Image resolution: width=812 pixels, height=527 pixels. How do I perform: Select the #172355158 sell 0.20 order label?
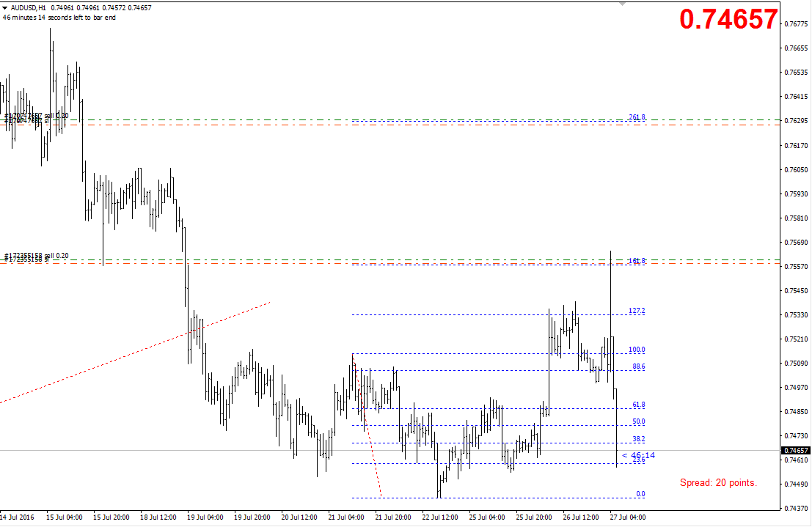pos(37,255)
